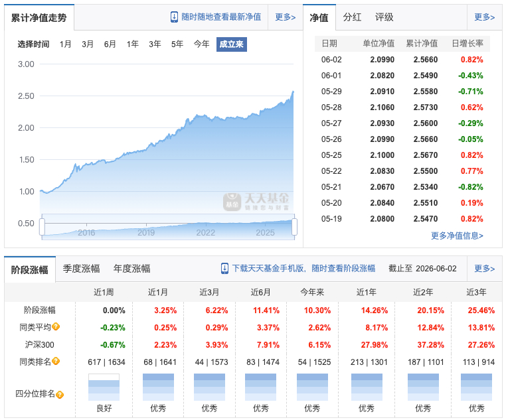Switch to the 净值 tab
This screenshot has width=506, height=420.
[x=319, y=18]
